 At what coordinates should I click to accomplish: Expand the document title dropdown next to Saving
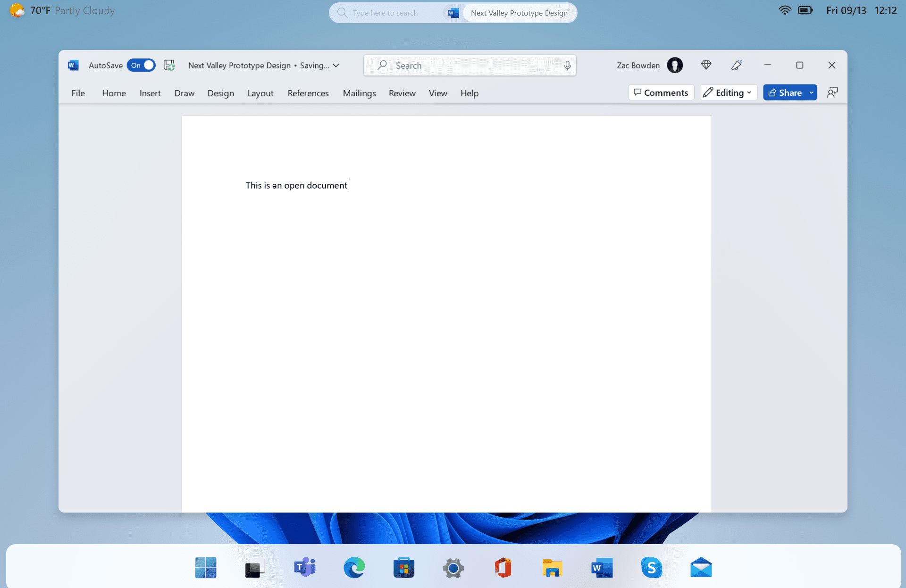pos(336,66)
